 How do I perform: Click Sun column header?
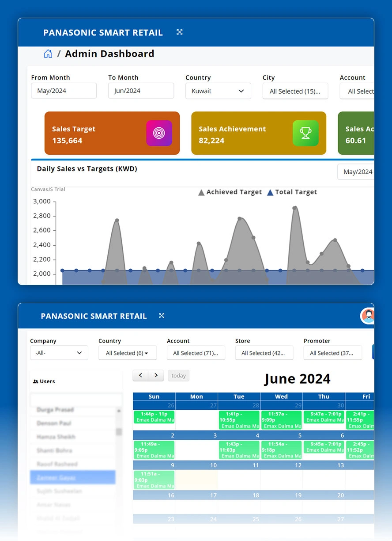[154, 396]
